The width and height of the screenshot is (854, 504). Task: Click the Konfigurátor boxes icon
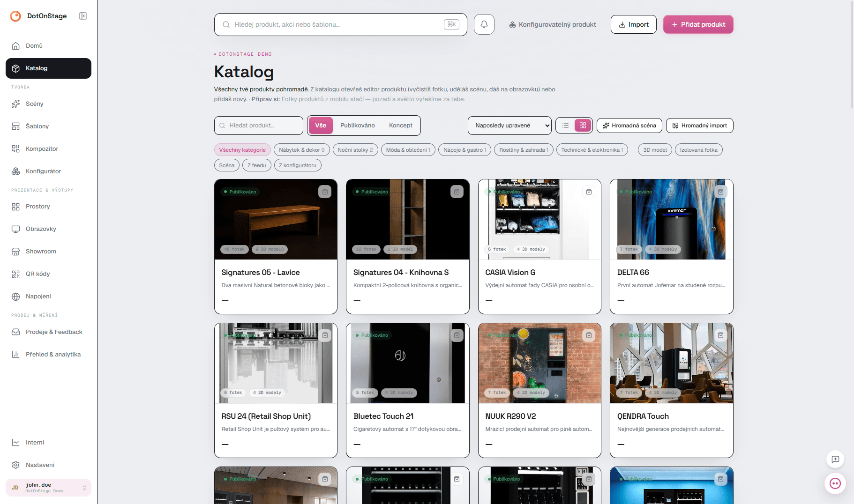(x=15, y=171)
